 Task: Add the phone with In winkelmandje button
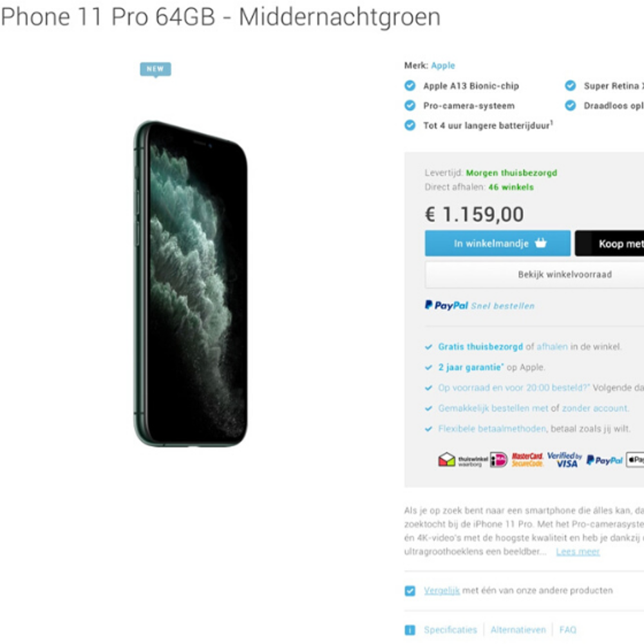(x=497, y=243)
